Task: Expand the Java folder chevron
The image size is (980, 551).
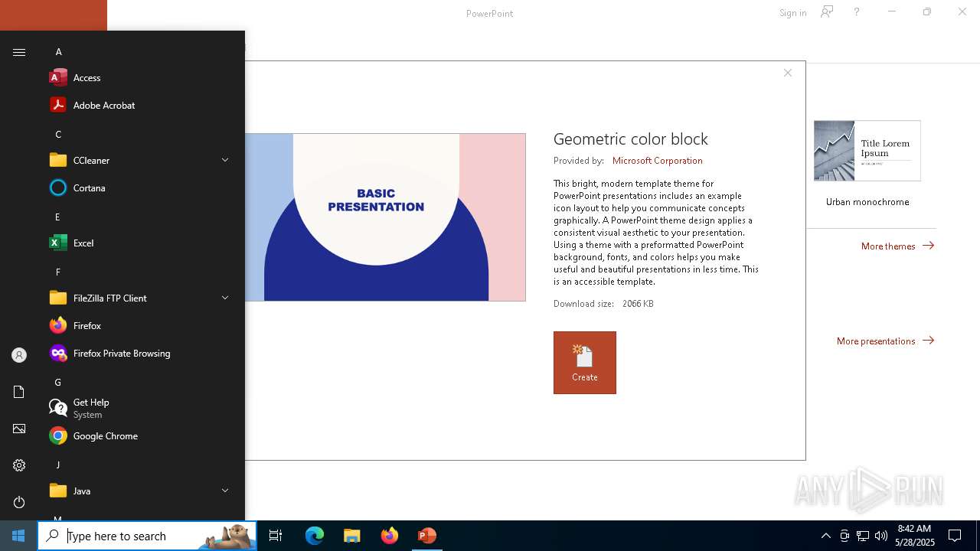Action: point(225,491)
